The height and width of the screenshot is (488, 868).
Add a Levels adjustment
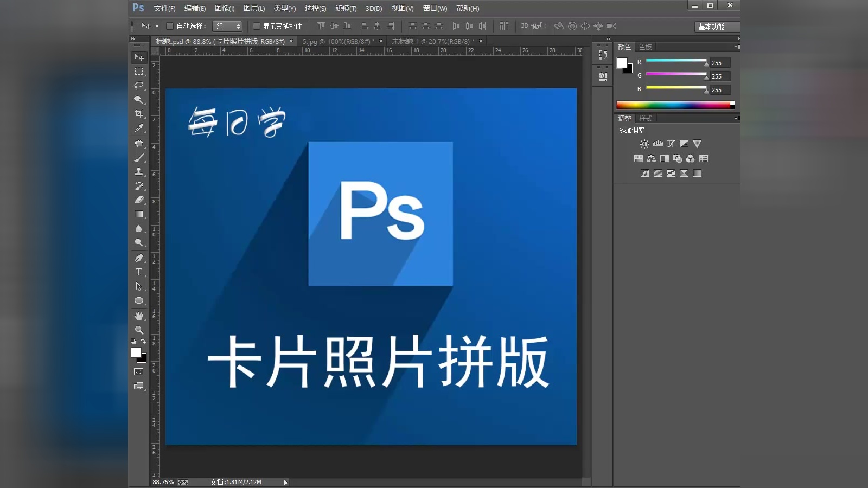[658, 144]
